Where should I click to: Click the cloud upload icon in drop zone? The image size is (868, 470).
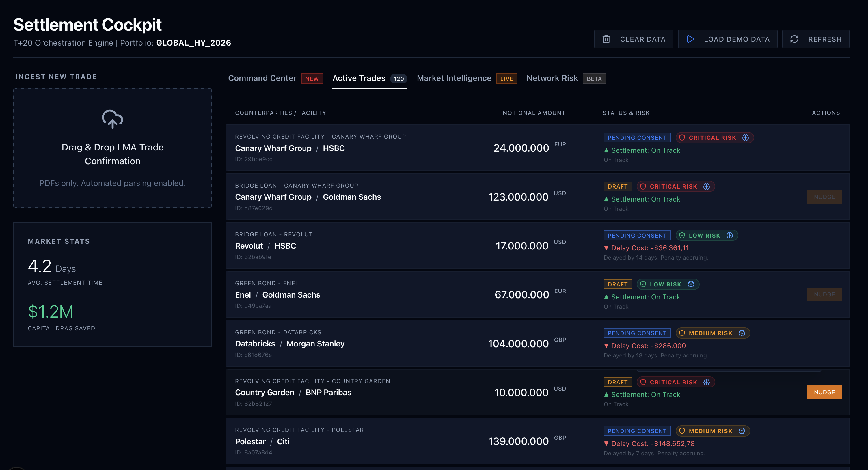113,119
